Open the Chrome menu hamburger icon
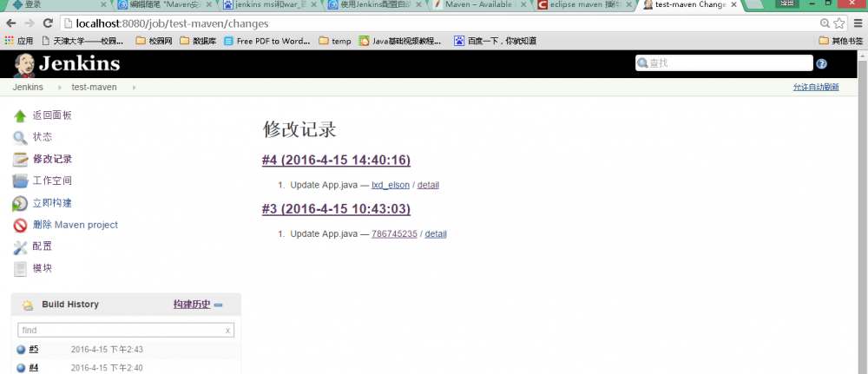The height and width of the screenshot is (374, 868). (x=858, y=23)
